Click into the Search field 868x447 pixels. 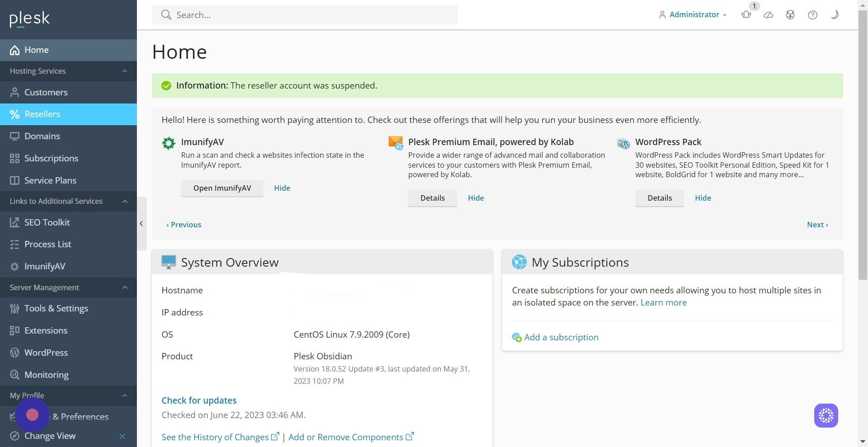click(x=305, y=15)
